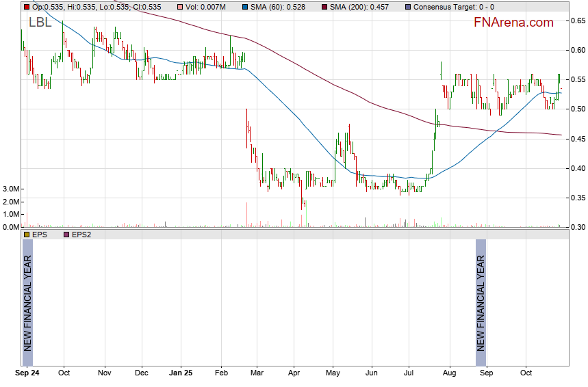
Task: Click the pink Vol legend swatch
Action: [x=180, y=6]
